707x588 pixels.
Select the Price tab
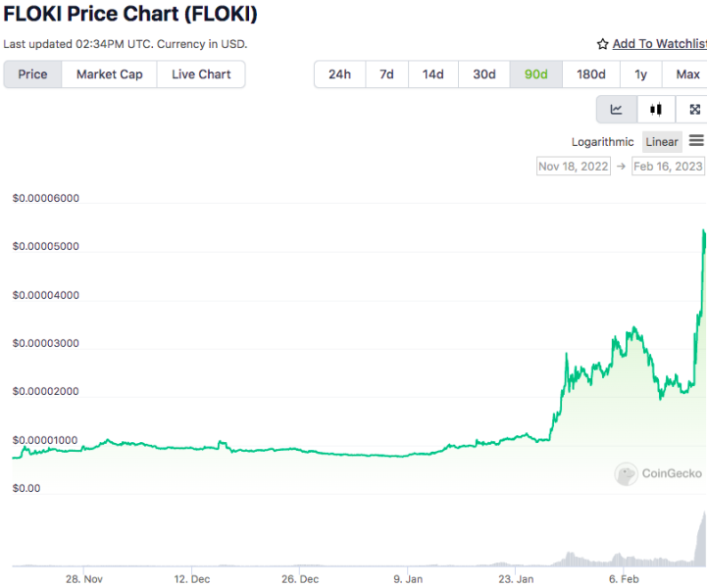(32, 74)
